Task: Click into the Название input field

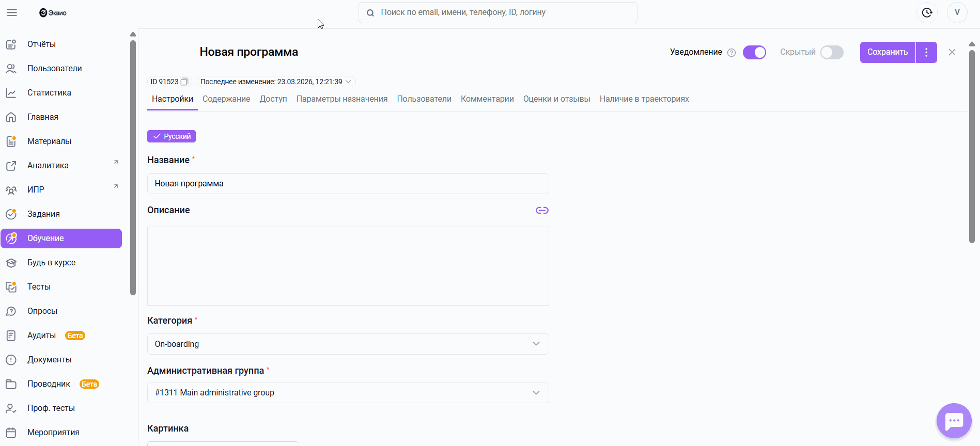Action: click(x=348, y=184)
